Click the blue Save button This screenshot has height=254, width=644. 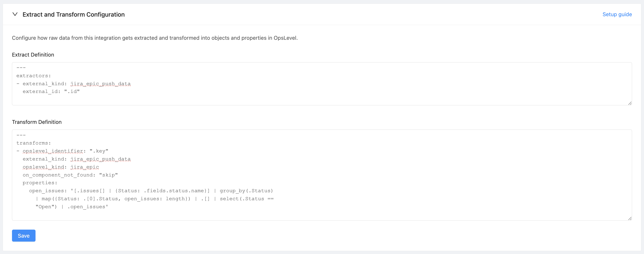24,235
